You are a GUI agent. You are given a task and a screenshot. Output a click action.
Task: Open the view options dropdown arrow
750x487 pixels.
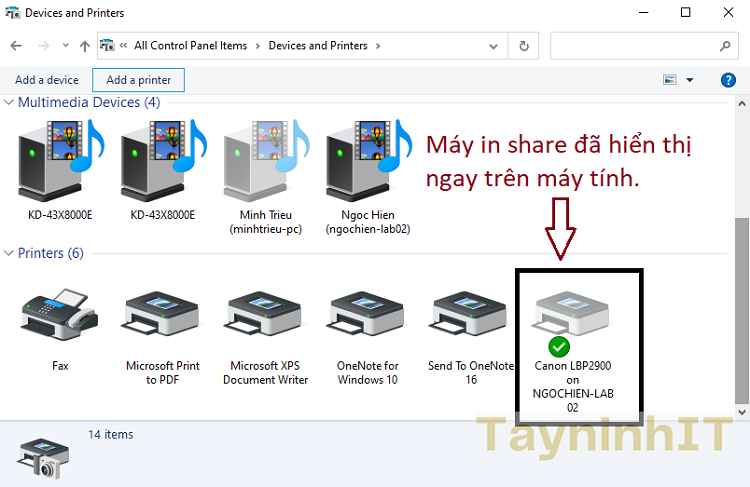689,80
